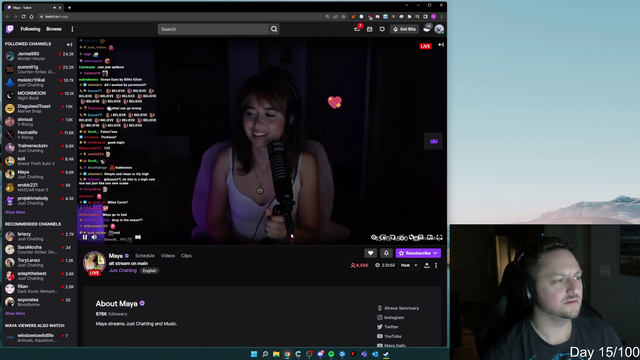Open the Following page
This screenshot has height=360, width=640.
coord(31,29)
